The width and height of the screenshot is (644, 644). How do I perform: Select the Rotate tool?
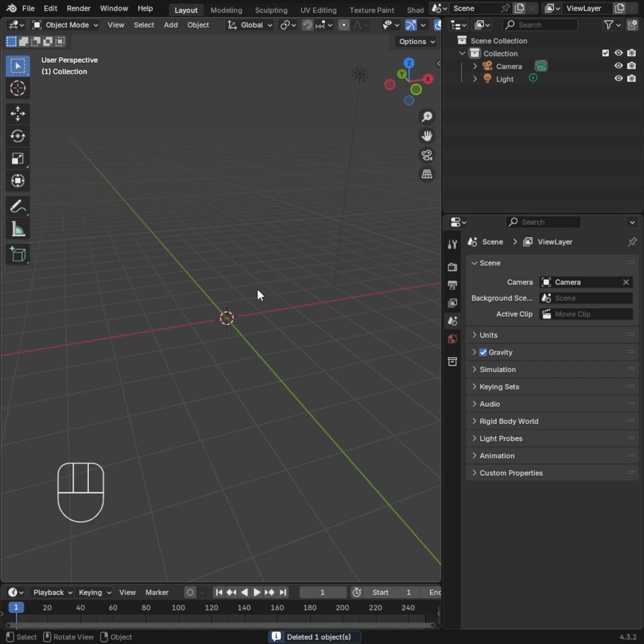[18, 136]
